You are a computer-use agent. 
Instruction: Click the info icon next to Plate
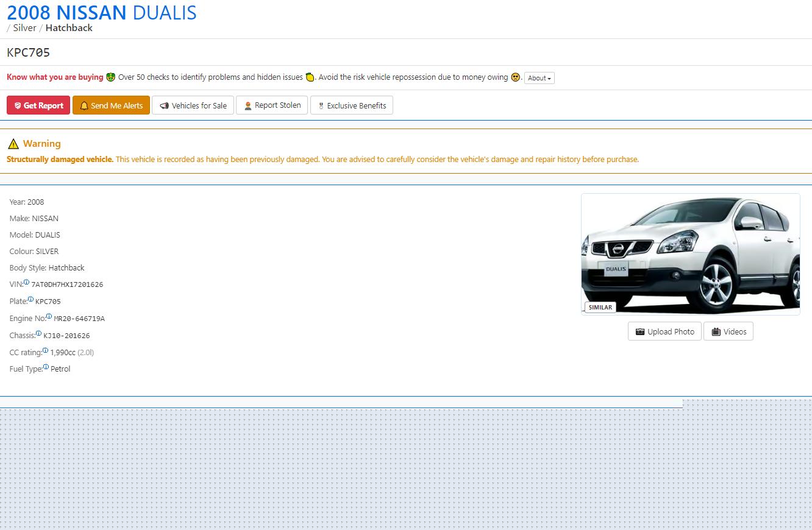pos(30,299)
